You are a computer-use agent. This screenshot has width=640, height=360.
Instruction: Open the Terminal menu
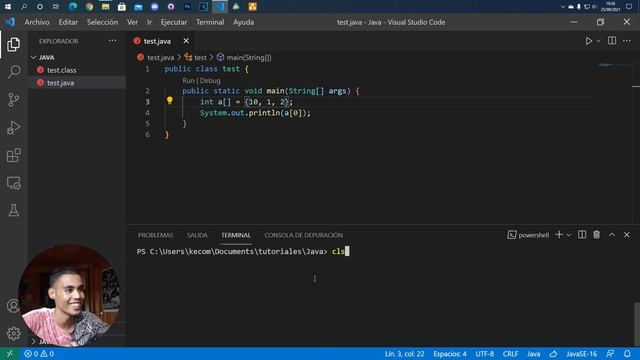pyautogui.click(x=210, y=22)
